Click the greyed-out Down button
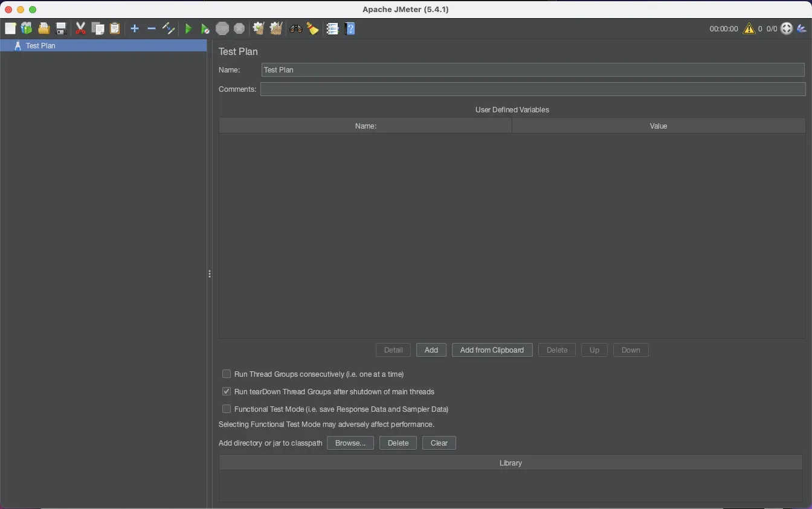This screenshot has height=509, width=812. pyautogui.click(x=631, y=350)
